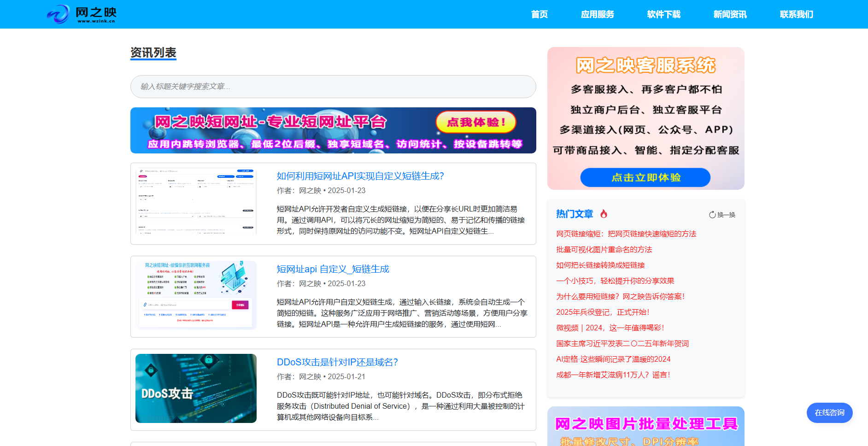Click the 网之映短网址 blue banner ad
Screen dimensions: 868x446
click(x=333, y=130)
